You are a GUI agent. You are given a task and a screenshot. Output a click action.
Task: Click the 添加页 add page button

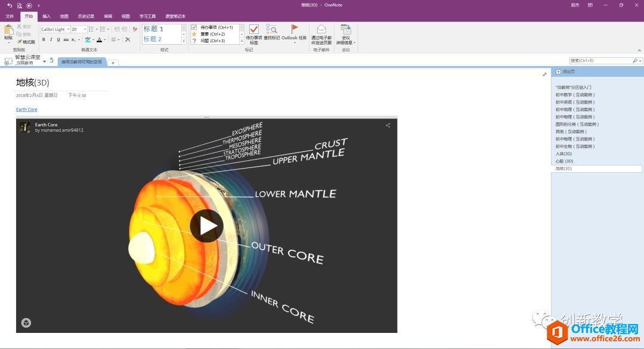[567, 71]
